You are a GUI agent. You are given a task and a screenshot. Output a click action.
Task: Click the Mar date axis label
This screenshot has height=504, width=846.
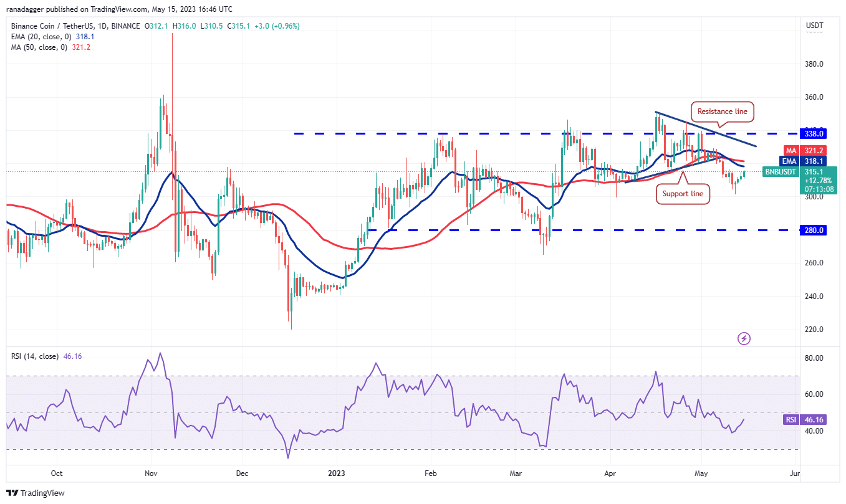pyautogui.click(x=516, y=473)
